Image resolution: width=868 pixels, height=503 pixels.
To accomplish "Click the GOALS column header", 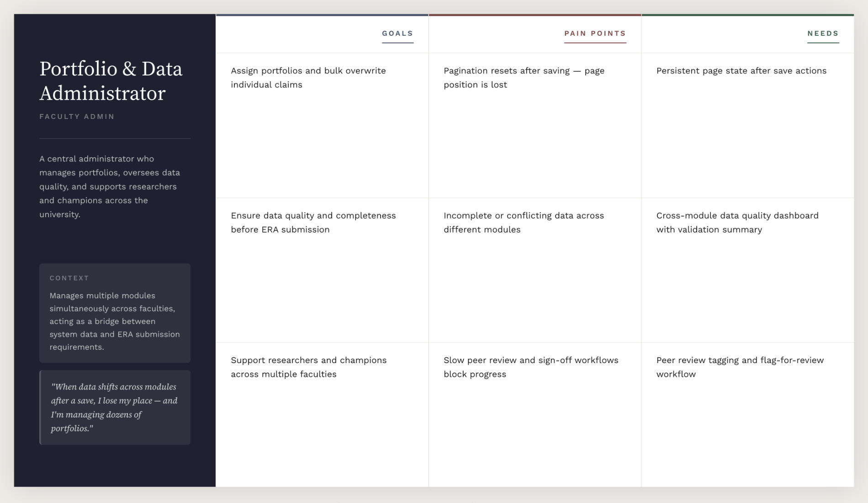I will tap(397, 33).
